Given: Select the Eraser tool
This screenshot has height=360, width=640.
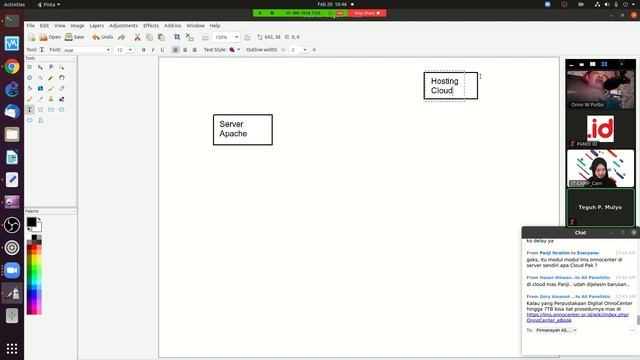Looking at the screenshot, I should (x=62, y=88).
